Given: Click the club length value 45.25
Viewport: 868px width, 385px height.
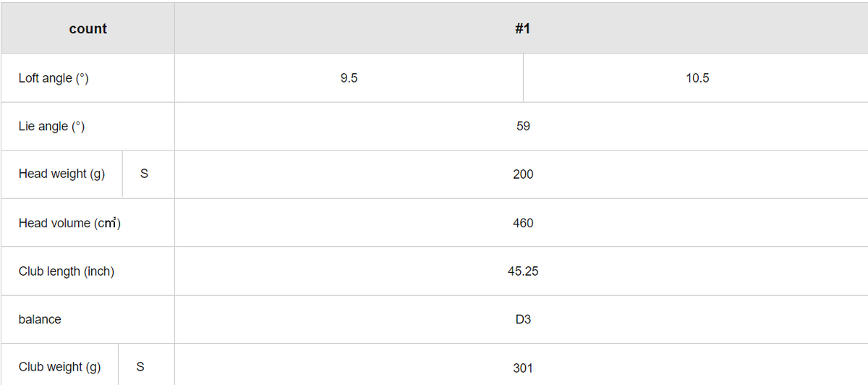Looking at the screenshot, I should [523, 271].
